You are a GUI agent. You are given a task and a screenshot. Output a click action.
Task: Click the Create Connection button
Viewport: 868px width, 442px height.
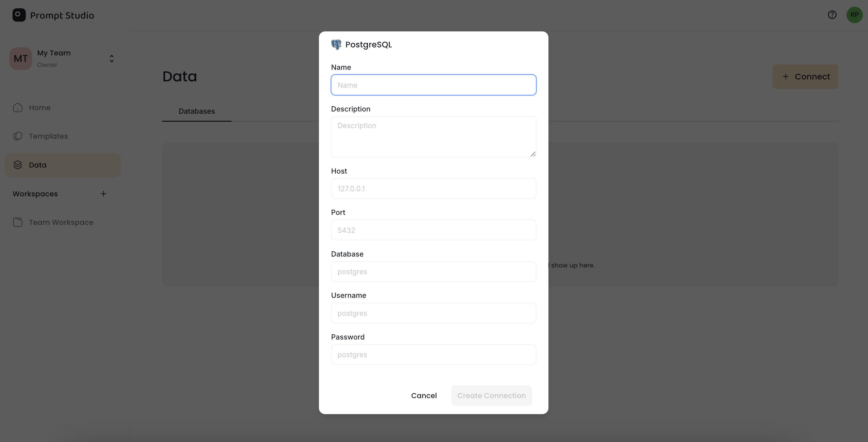[x=491, y=396]
